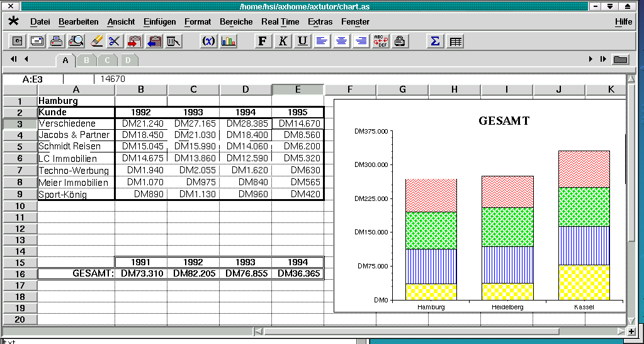The height and width of the screenshot is (344, 644).
Task: Click the sum sigma icon
Action: pyautogui.click(x=434, y=42)
